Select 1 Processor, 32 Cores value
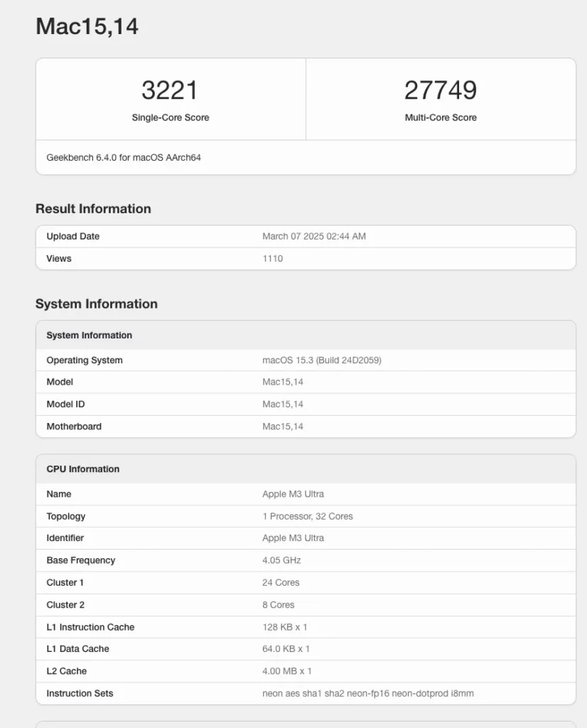587x728 pixels. pyautogui.click(x=308, y=516)
